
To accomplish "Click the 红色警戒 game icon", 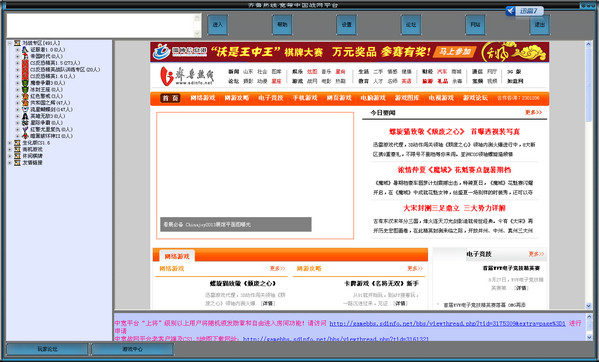I will [x=25, y=96].
